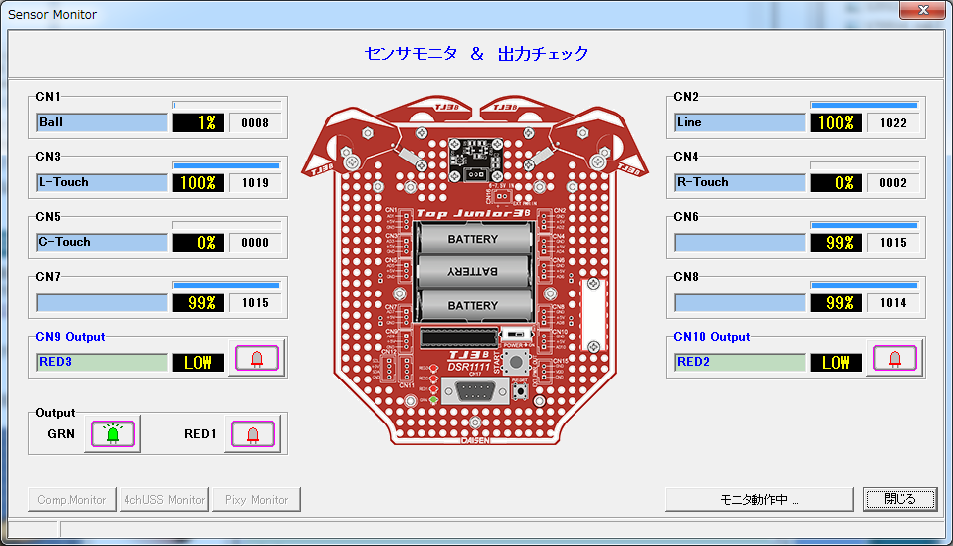Select the CN5 C-Touch name field
This screenshot has width=953, height=546.
coord(102,243)
